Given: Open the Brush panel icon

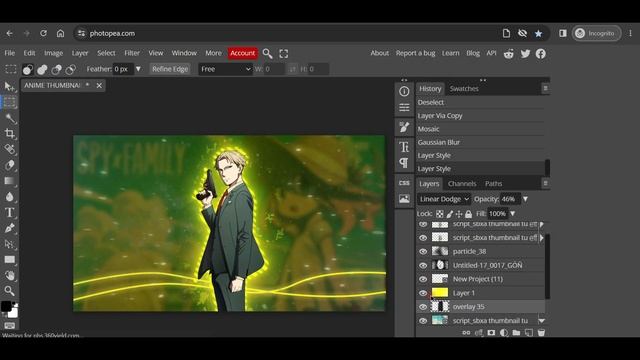Looking at the screenshot, I should (x=404, y=127).
